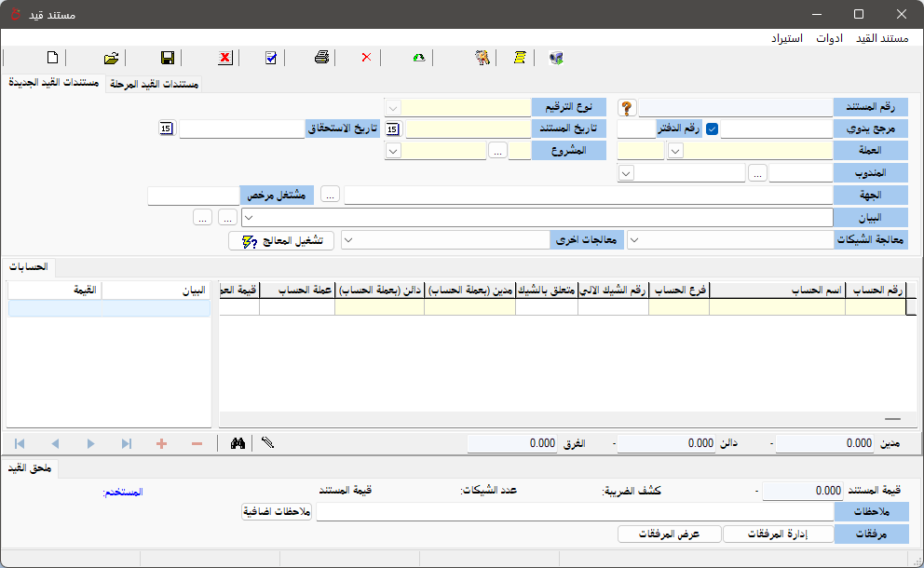The width and height of the screenshot is (924, 568).
Task: Click the تاريخ المستند date field
Action: tap(468, 129)
